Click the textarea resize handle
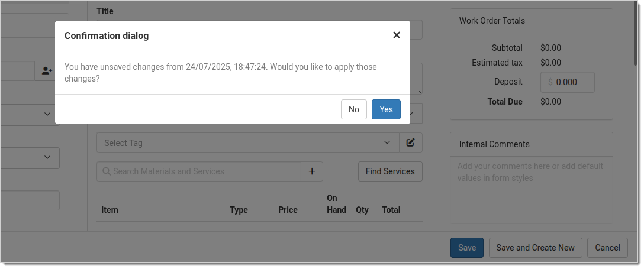The image size is (644, 269). pyautogui.click(x=420, y=91)
